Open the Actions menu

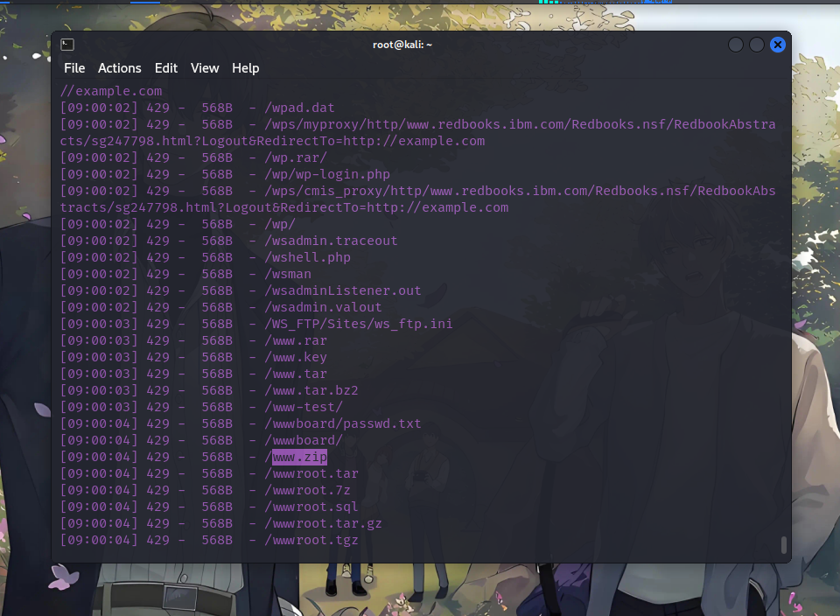click(x=119, y=68)
